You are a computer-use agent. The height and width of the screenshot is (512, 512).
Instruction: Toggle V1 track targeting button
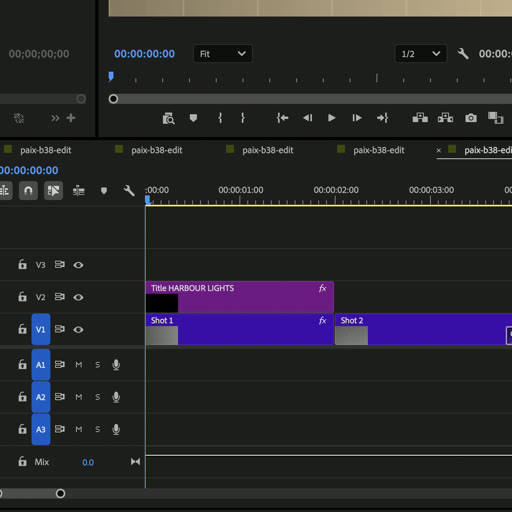click(x=41, y=329)
